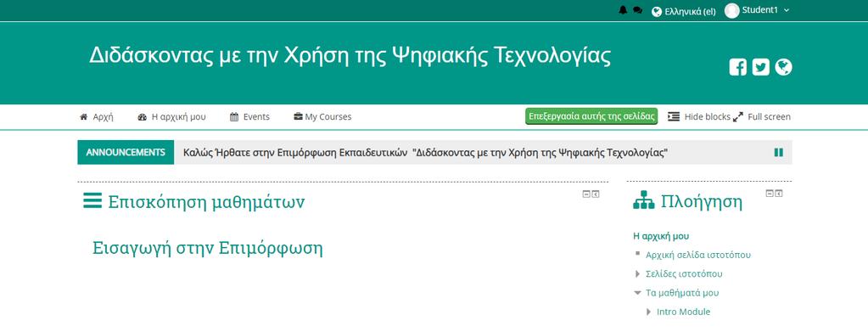Screen dimensions: 868x332
Task: Click the site title Διδάσκοντας με την Χρήση
Action: (350, 55)
